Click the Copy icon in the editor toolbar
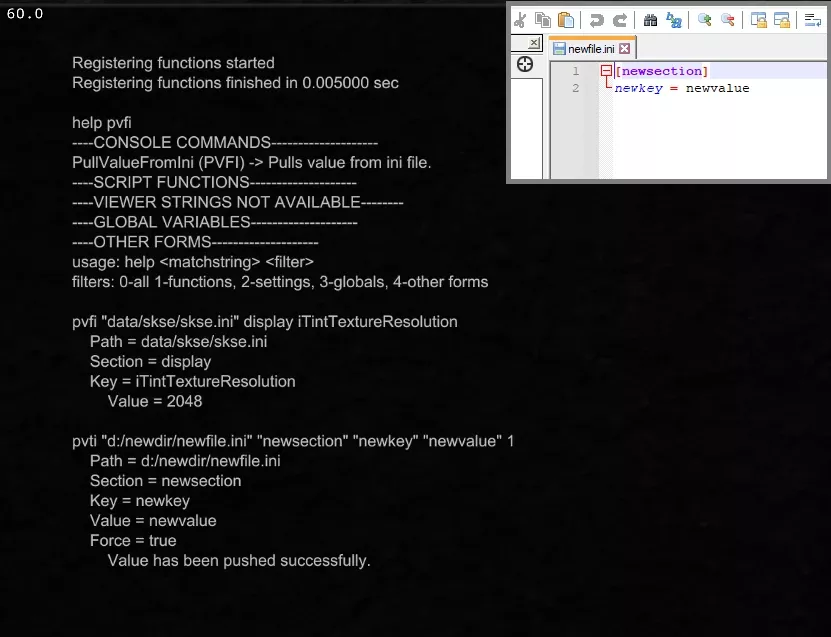 click(543, 20)
